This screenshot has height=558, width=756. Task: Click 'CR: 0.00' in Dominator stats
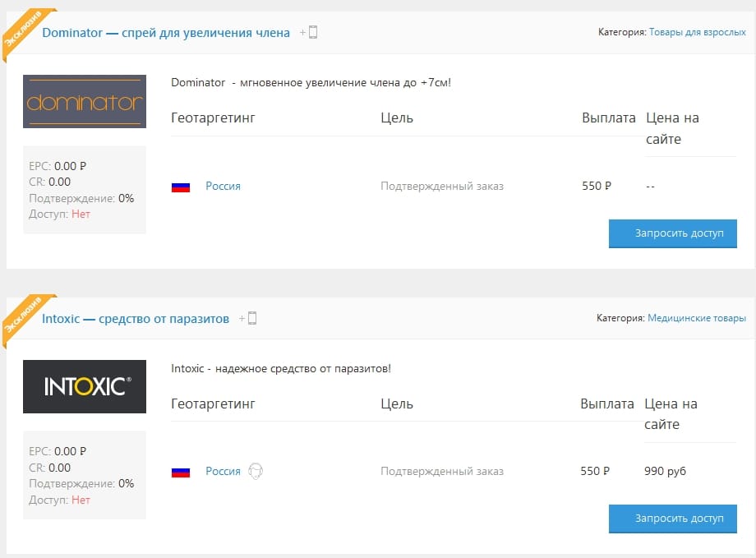tap(49, 182)
